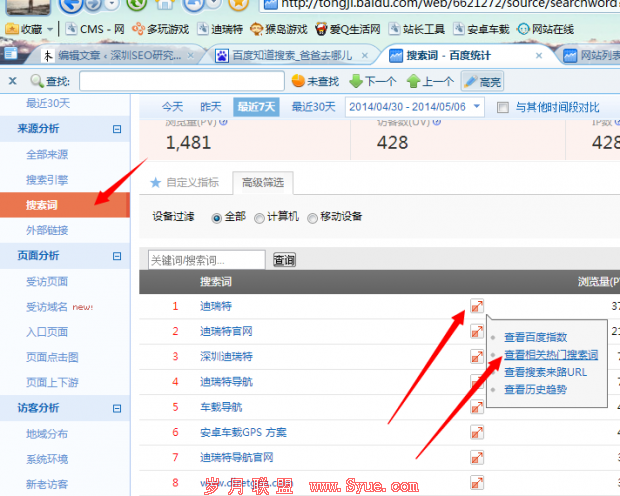
Task: Click 查看相关热门搜索词 link
Action: click(551, 355)
